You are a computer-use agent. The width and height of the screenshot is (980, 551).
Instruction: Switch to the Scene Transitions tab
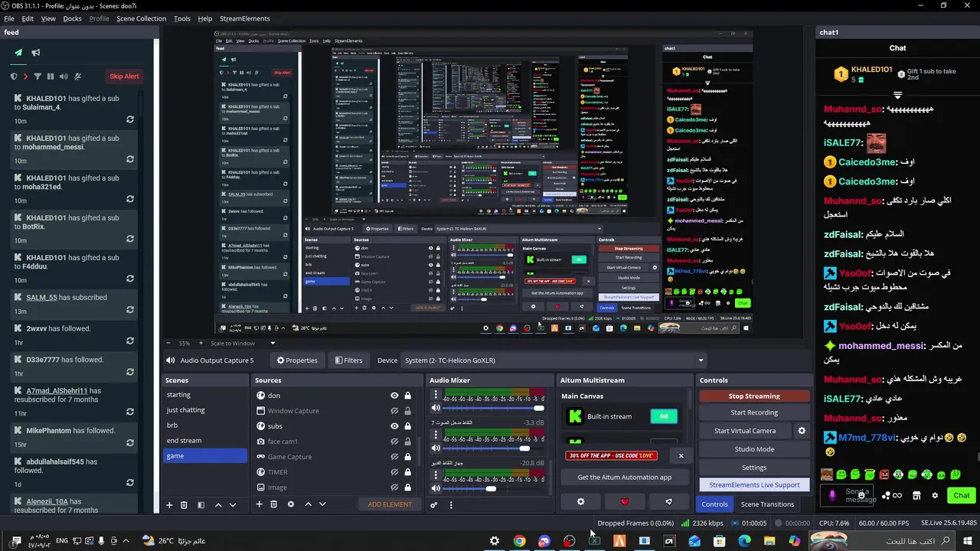pyautogui.click(x=767, y=504)
